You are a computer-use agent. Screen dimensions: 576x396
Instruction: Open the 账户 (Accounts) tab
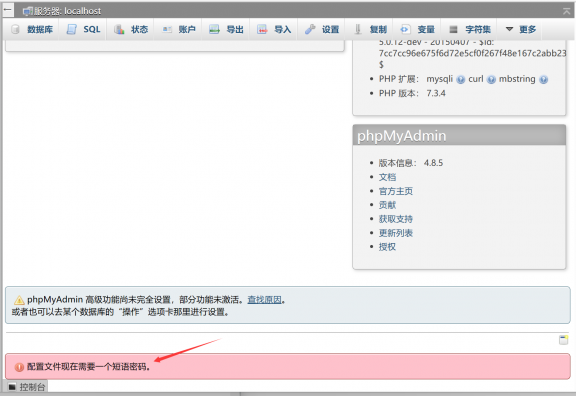[x=179, y=29]
